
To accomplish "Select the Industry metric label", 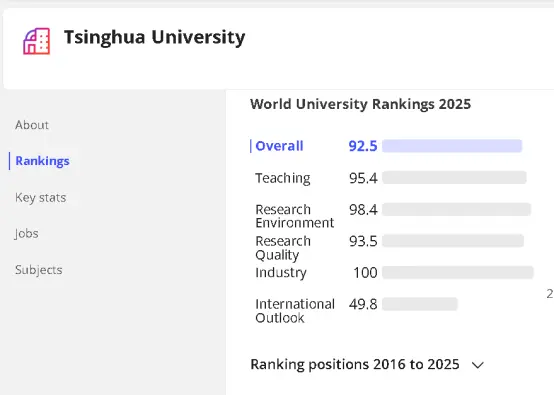I will click(281, 273).
